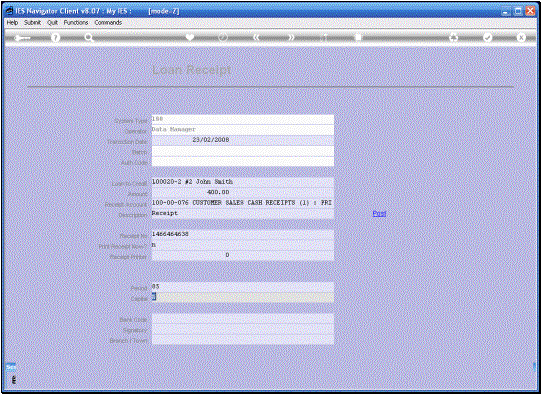Click the round X cancel icon in the toolbar
Screen dimensions: 541x394
tap(521, 37)
